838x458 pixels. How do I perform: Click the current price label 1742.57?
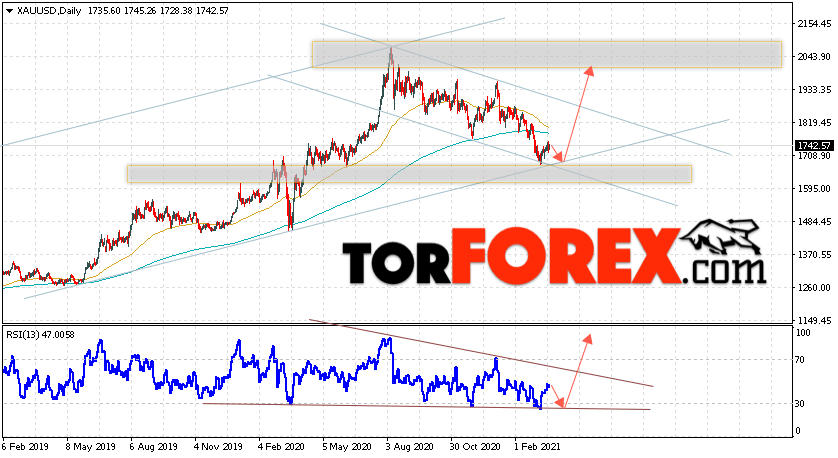(814, 145)
